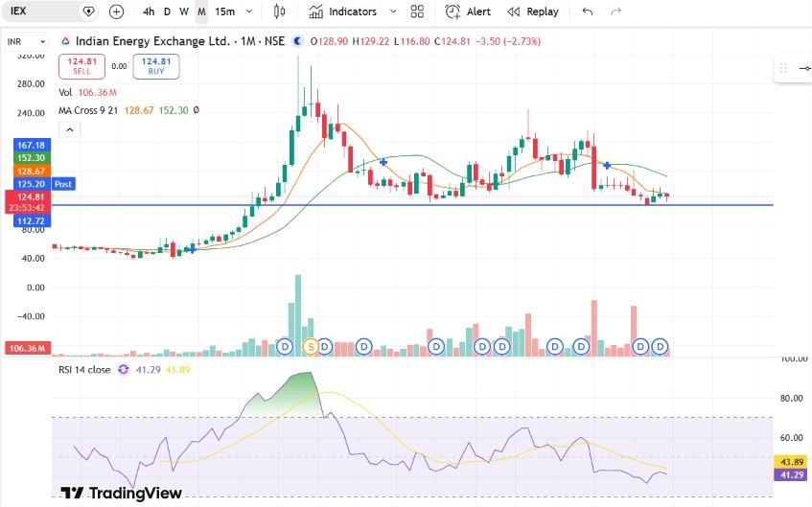Open Indicators favorites dropdown arrow
The image size is (812, 507).
click(393, 12)
